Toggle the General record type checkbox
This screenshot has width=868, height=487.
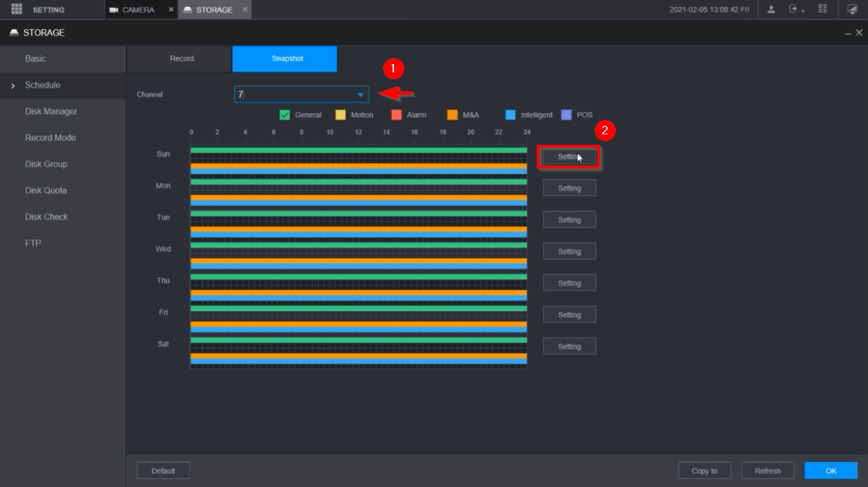tap(285, 115)
